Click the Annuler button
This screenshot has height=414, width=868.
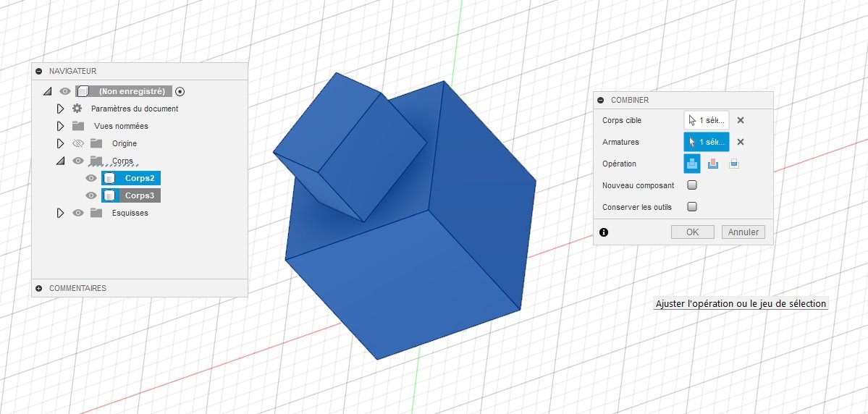[x=743, y=232]
